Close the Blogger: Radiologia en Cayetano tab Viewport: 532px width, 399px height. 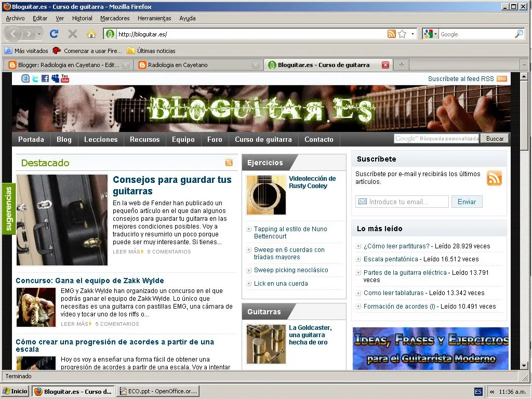pyautogui.click(x=126, y=65)
